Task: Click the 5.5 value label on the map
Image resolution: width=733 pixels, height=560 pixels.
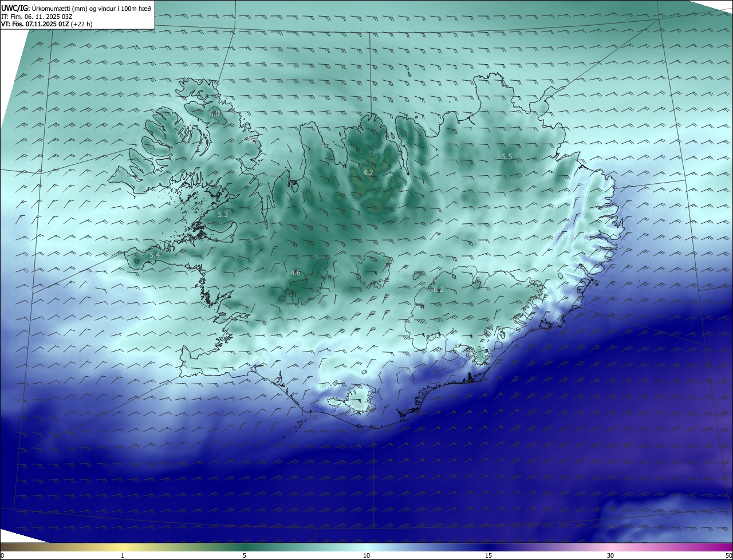Action: [x=507, y=156]
